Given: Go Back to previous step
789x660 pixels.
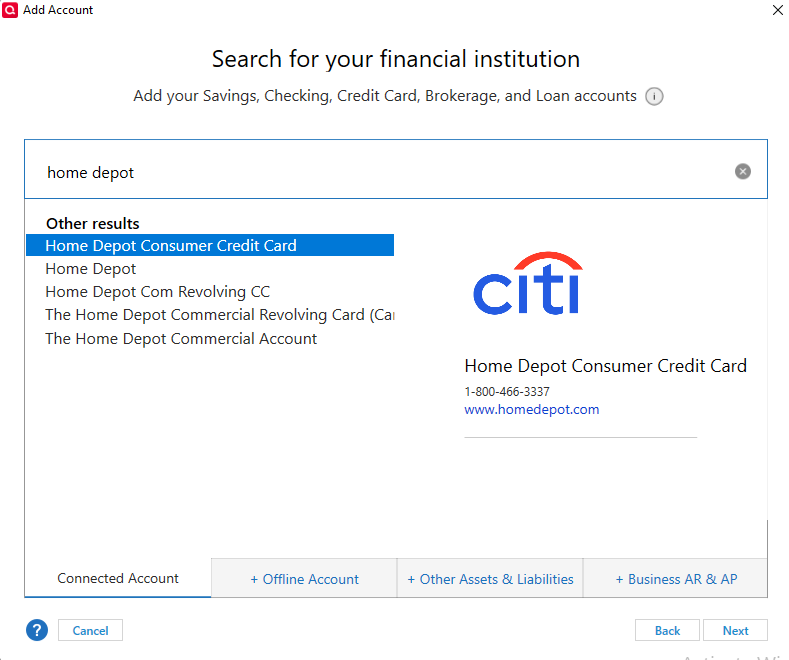Looking at the screenshot, I should pyautogui.click(x=667, y=630).
